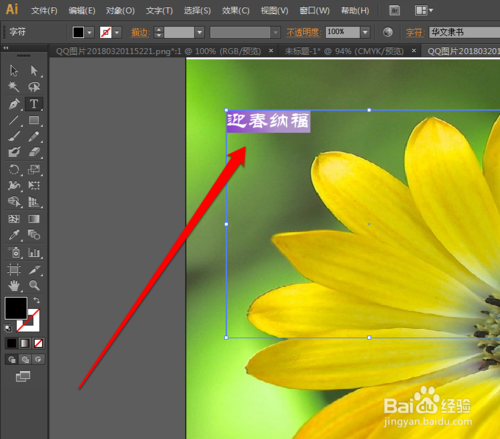Select the Selection tool (black arrow)
The image size is (500, 439).
(x=14, y=71)
